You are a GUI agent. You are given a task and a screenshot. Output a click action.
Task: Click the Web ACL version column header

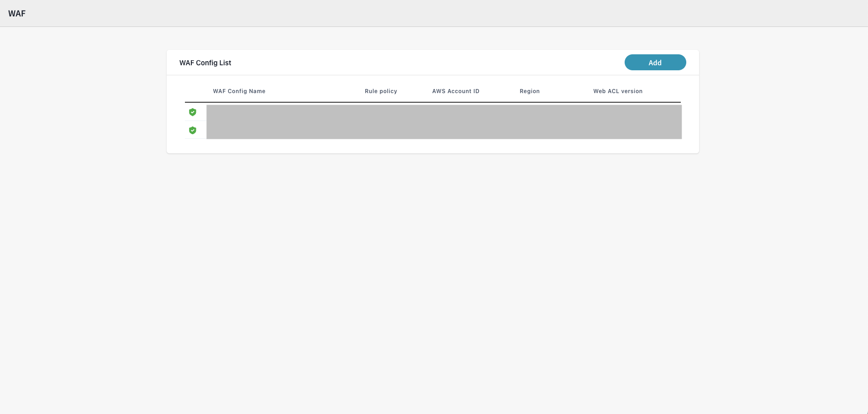(x=618, y=91)
